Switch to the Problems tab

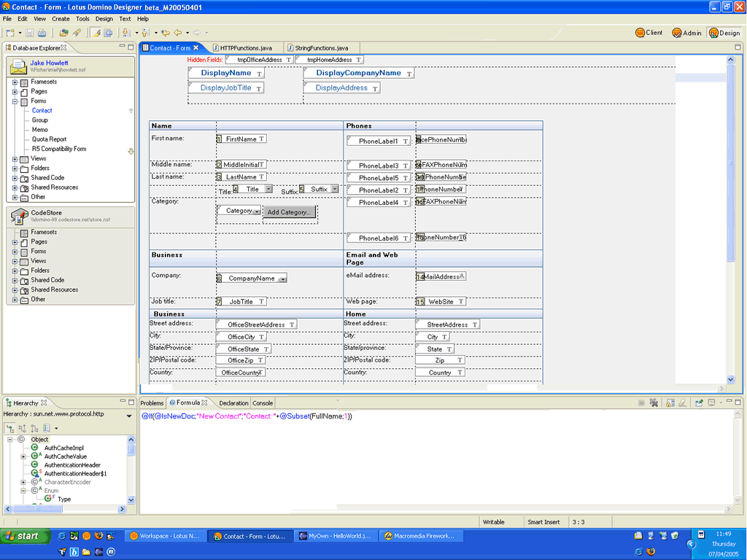point(152,402)
